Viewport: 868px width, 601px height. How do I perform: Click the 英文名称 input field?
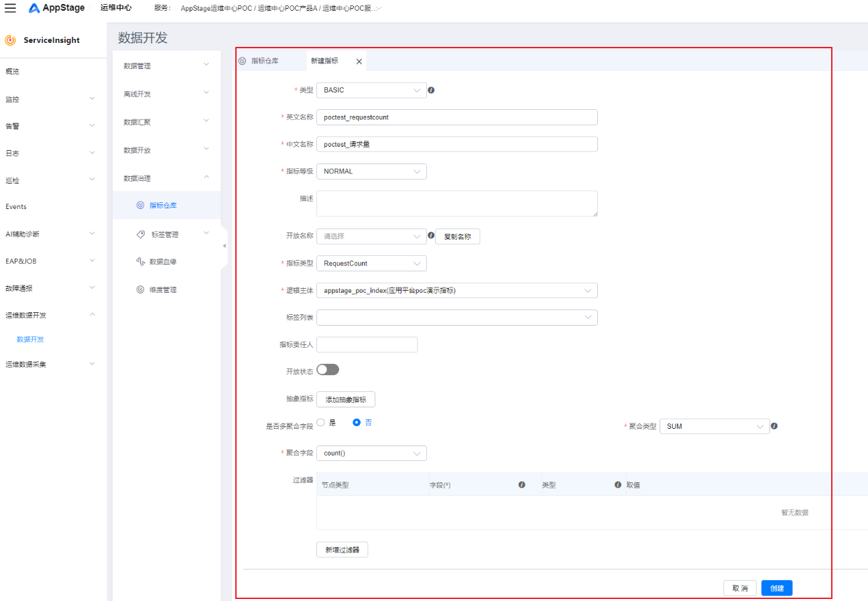coord(456,117)
